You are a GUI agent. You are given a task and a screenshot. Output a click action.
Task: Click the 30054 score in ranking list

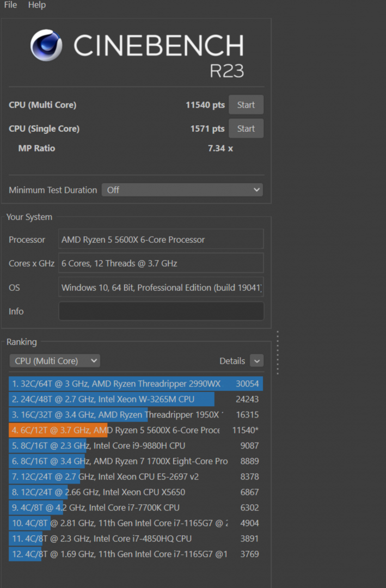click(x=247, y=384)
